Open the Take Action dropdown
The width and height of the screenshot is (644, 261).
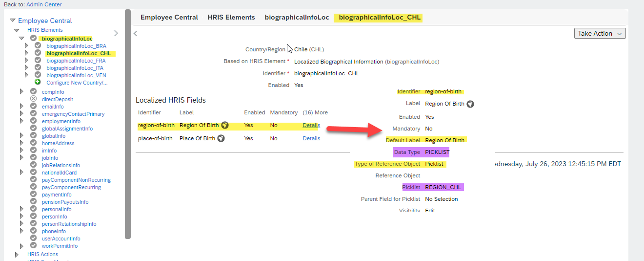tap(600, 33)
